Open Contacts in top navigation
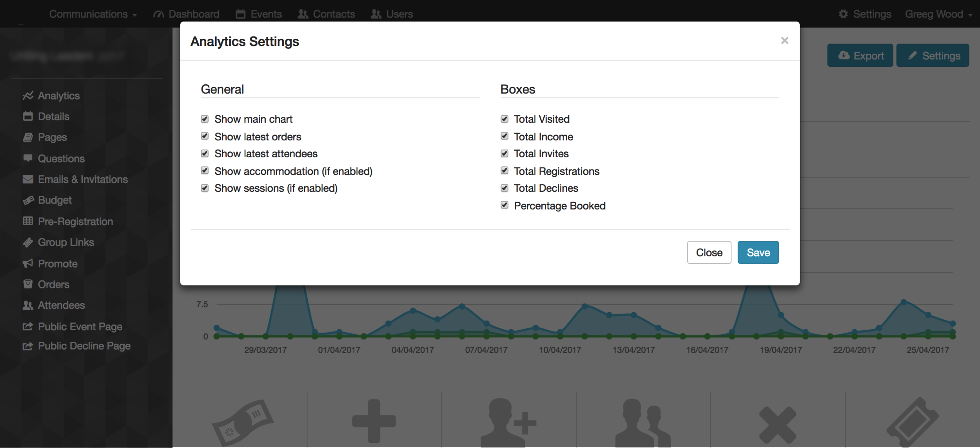Screen dimensions: 980x448 (x=326, y=14)
